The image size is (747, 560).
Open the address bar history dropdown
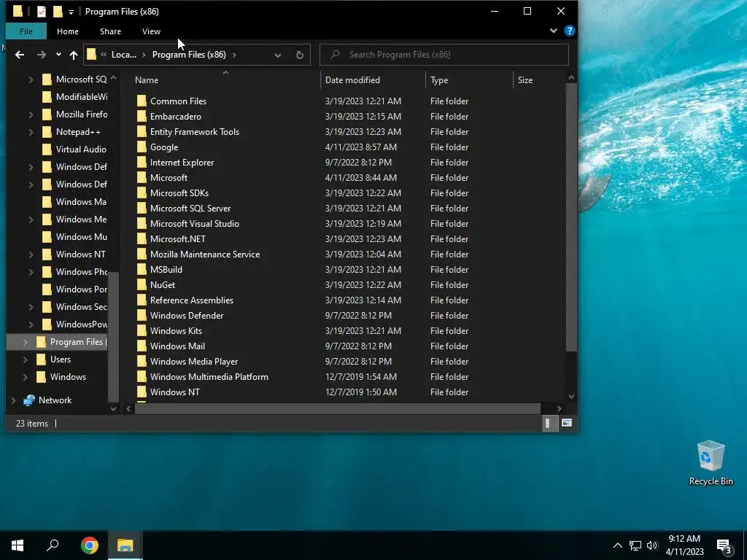pos(278,55)
